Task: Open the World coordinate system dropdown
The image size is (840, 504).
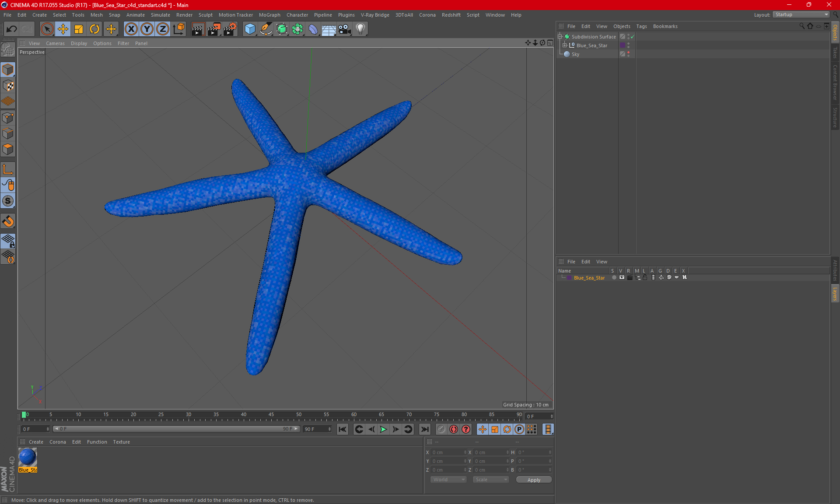Action: [448, 479]
